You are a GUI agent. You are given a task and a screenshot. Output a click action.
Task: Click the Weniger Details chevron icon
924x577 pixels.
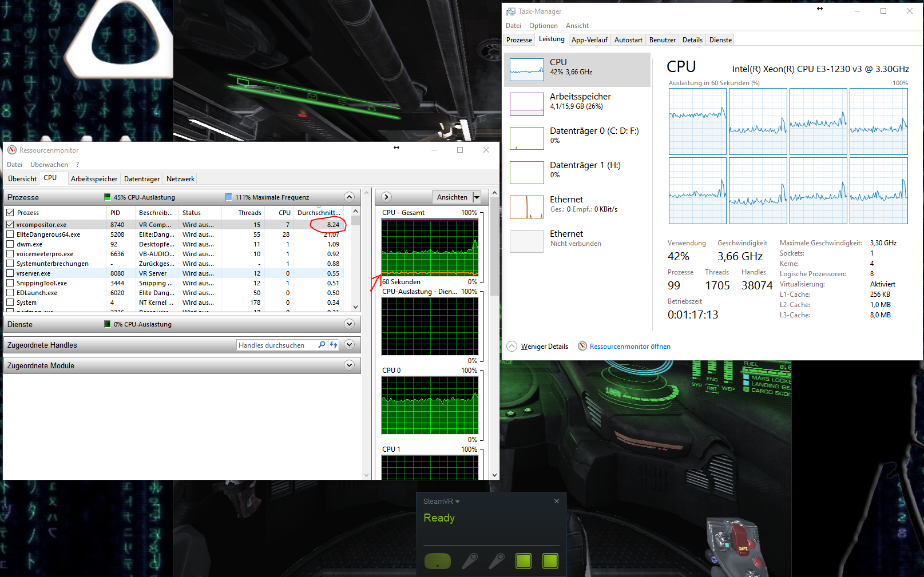coord(512,346)
